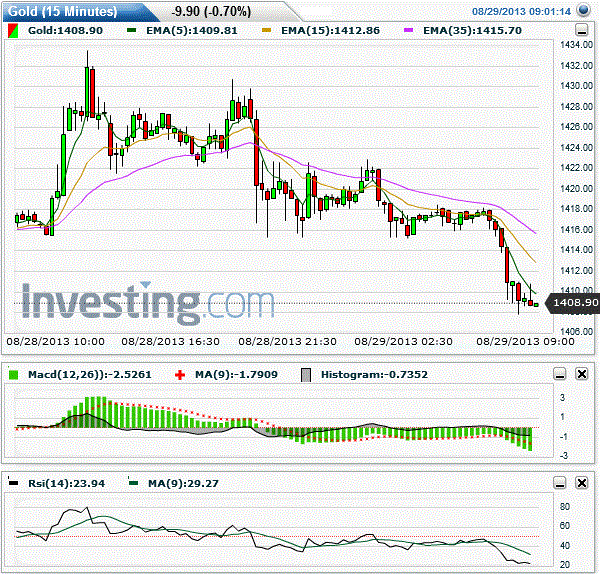The image size is (600, 574).
Task: Click the dark green EMA(5) legend marker
Action: [x=132, y=30]
